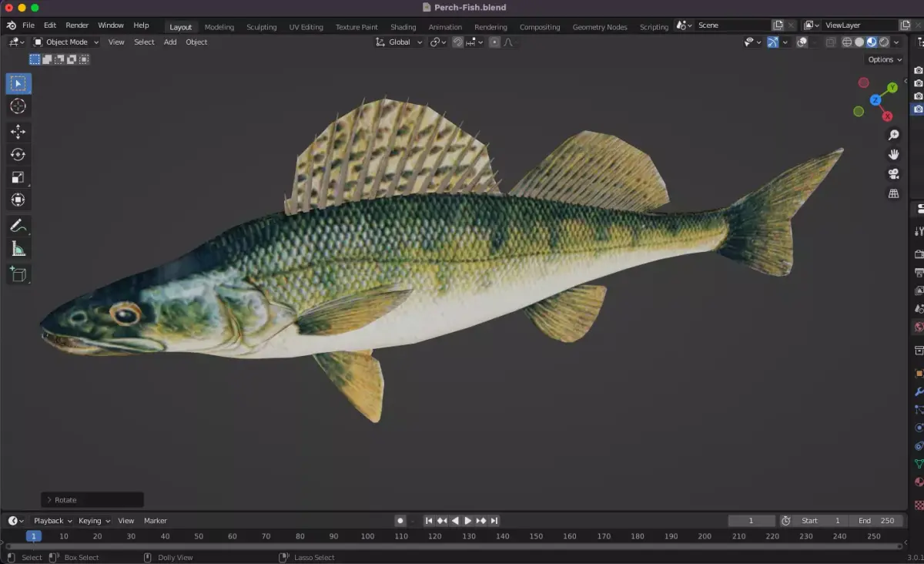Select the Cursor tool
The width and height of the screenshot is (924, 564).
pos(18,106)
